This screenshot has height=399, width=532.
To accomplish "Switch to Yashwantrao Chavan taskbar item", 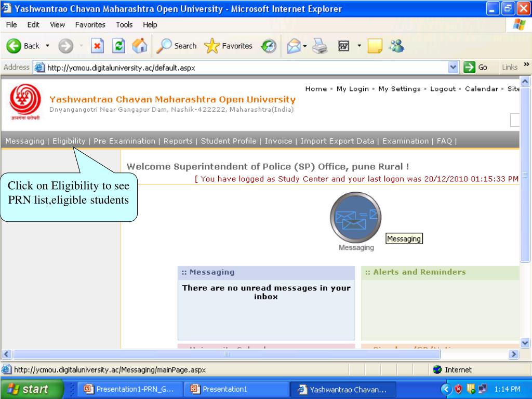I will point(343,389).
